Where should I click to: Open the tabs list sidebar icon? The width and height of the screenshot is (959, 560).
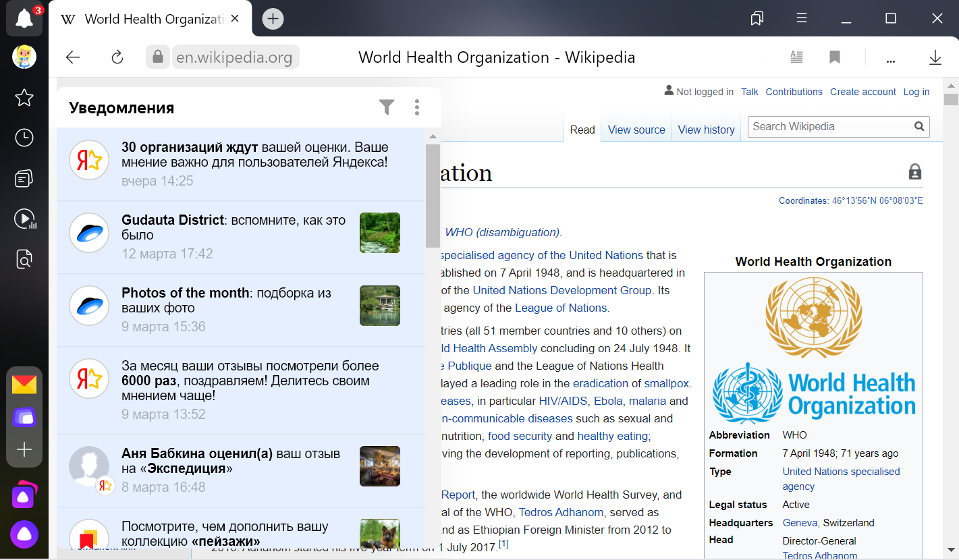coord(24,179)
